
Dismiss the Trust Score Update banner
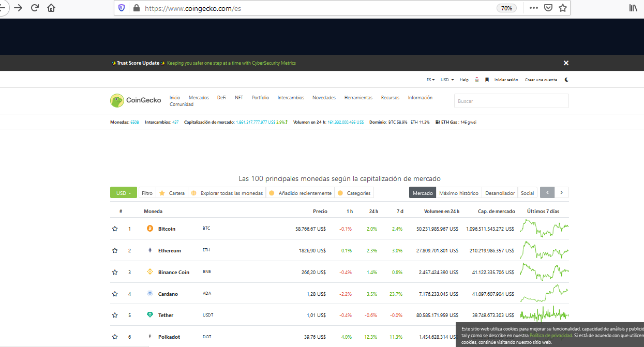tap(566, 63)
